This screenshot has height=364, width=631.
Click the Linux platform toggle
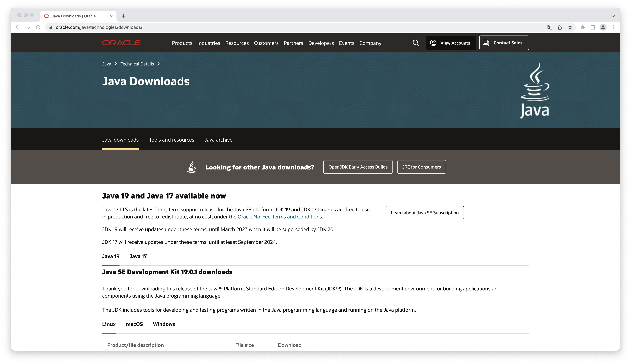point(109,324)
